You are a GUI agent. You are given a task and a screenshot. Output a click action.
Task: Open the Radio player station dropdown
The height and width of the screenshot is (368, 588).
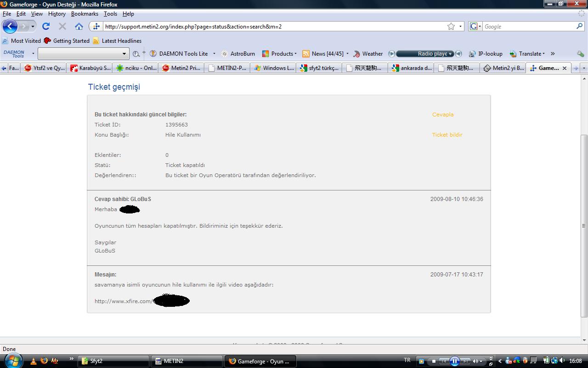point(451,54)
